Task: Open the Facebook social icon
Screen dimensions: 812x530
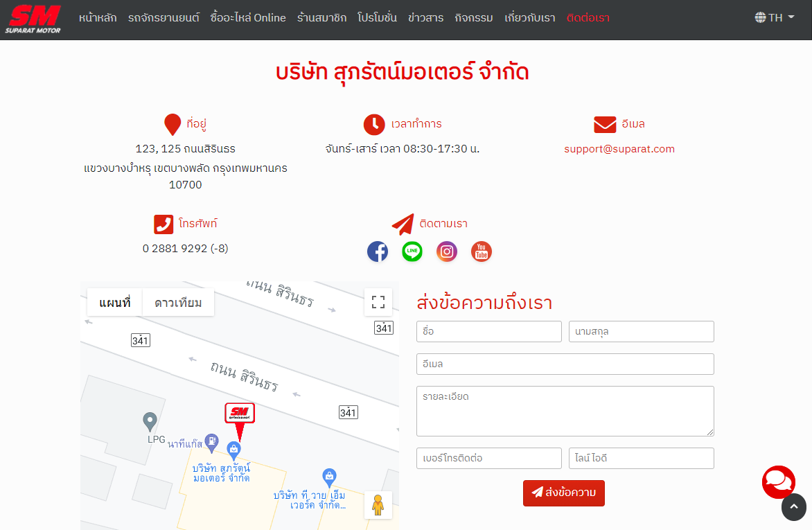Action: (378, 251)
